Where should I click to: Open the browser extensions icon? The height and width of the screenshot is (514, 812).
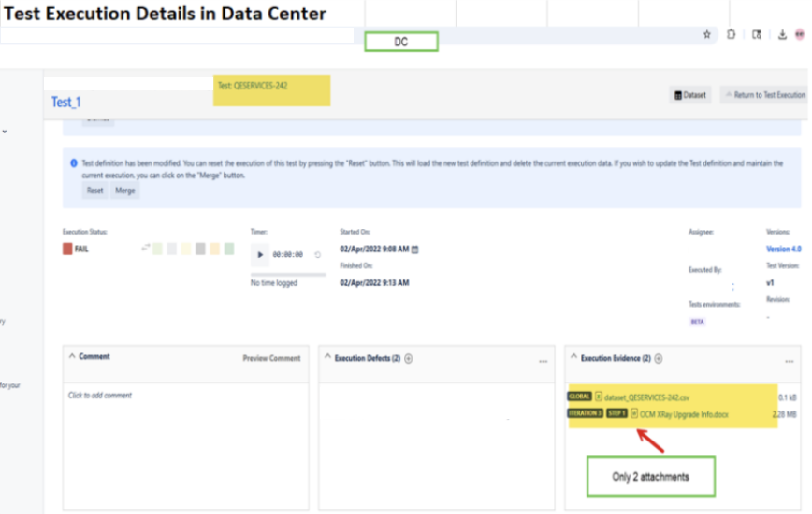[731, 34]
